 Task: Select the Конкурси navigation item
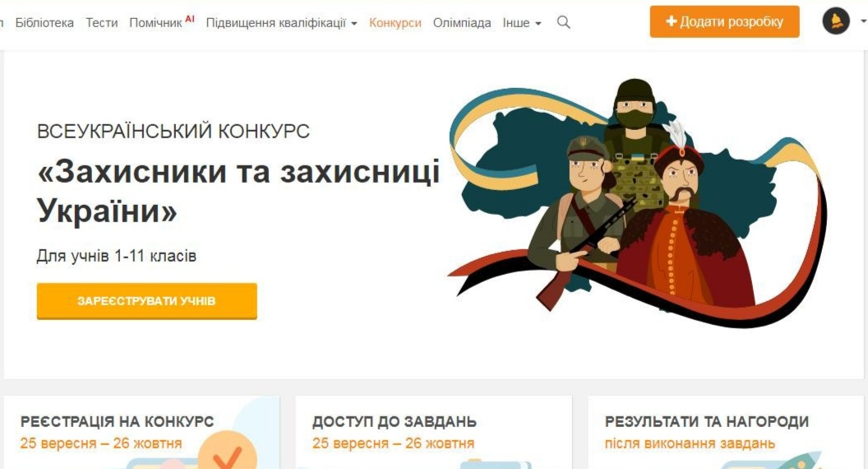(x=395, y=23)
